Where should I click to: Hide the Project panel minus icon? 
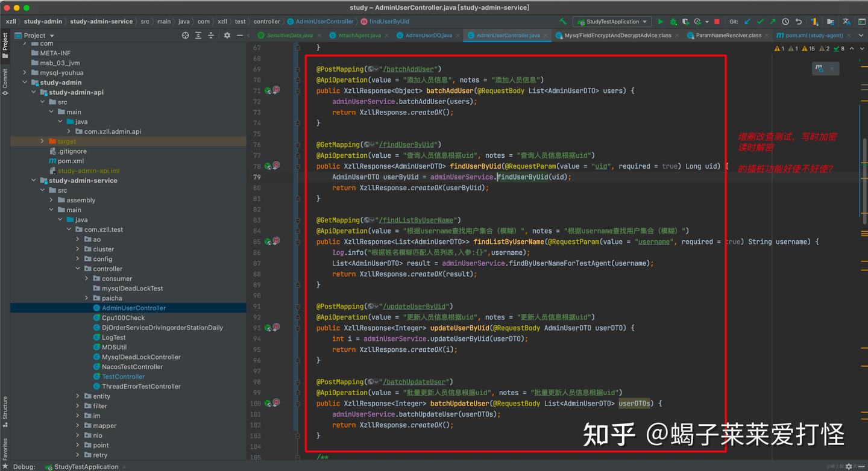point(240,36)
